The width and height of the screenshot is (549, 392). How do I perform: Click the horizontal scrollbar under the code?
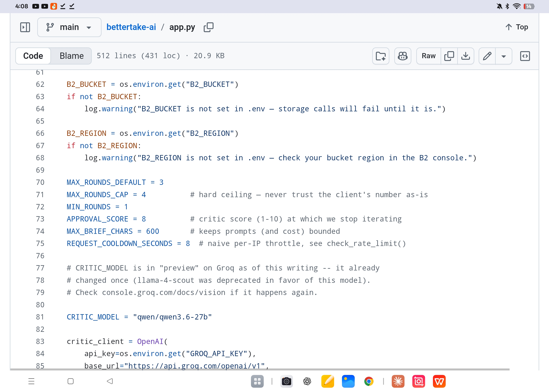click(260, 369)
